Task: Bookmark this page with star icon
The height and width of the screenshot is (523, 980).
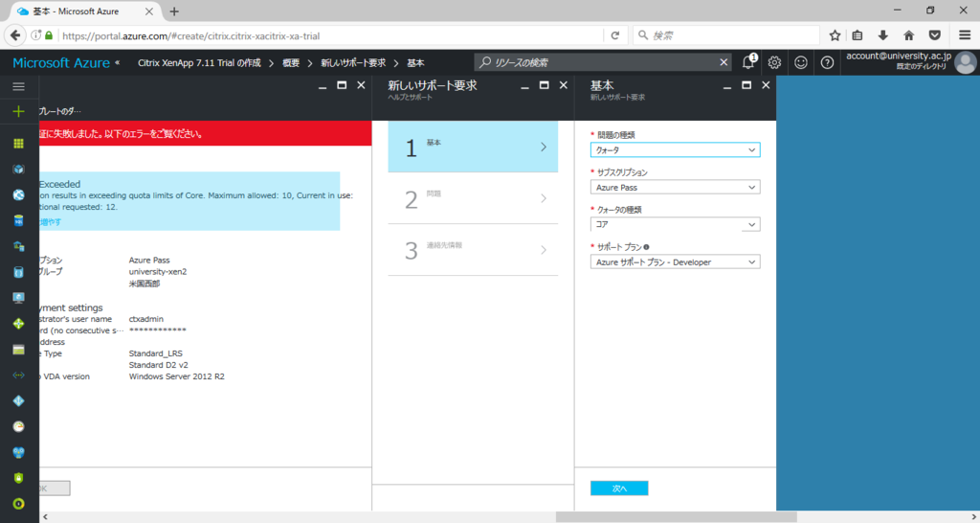Action: click(x=835, y=35)
